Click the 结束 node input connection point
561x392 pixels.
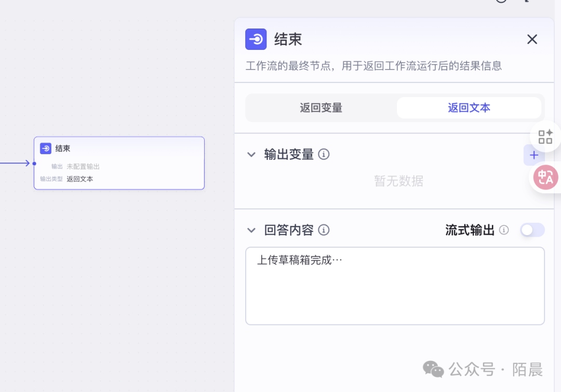pyautogui.click(x=34, y=164)
